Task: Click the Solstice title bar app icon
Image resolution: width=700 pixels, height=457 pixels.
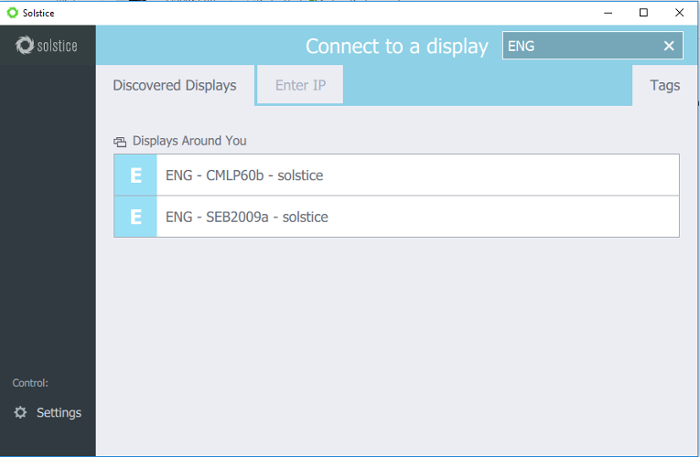Action: tap(12, 13)
